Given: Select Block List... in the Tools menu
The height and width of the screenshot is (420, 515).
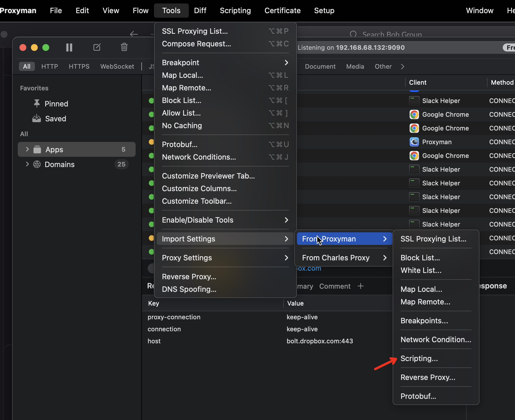Looking at the screenshot, I should click(225, 100).
